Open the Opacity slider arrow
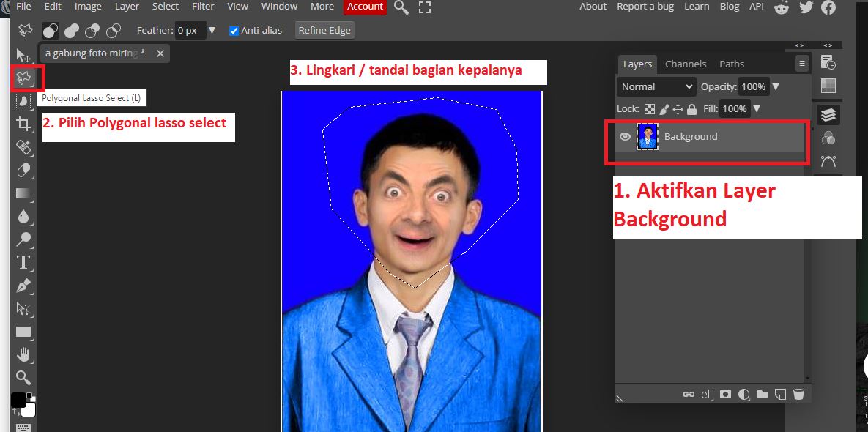 pos(776,87)
